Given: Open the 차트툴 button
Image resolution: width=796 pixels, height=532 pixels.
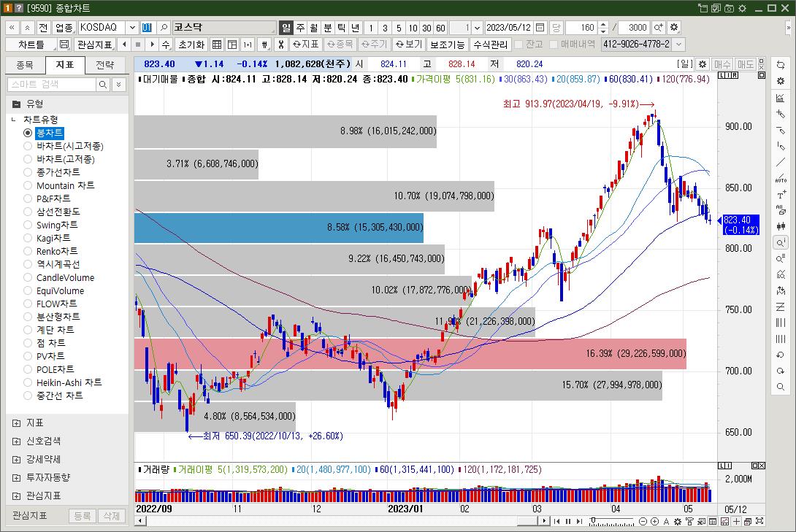Looking at the screenshot, I should point(31,45).
